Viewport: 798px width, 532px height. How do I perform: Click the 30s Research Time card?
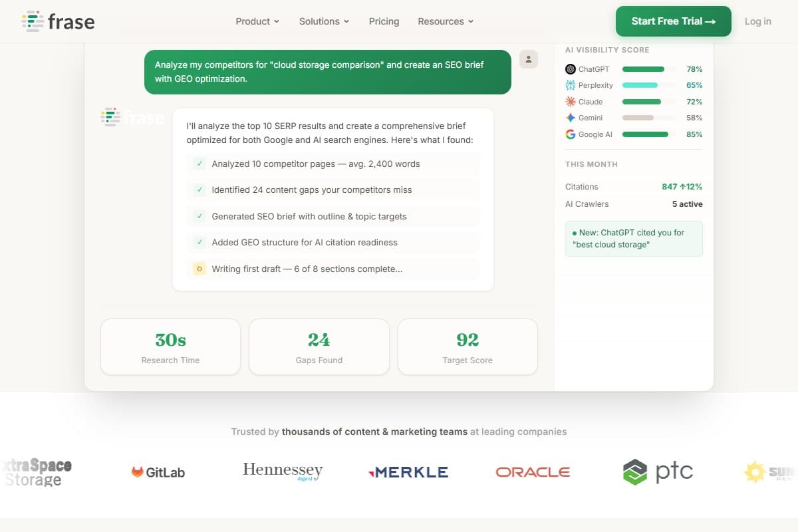click(170, 346)
